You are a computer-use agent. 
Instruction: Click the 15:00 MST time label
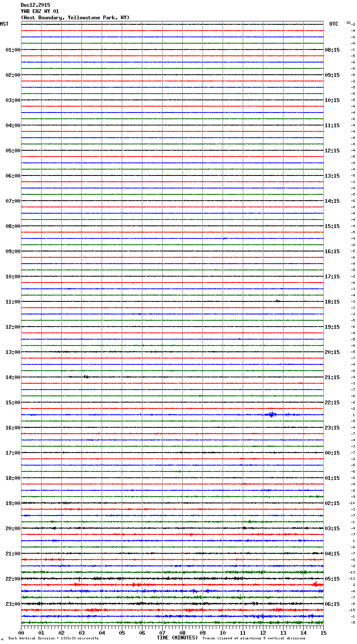13,403
